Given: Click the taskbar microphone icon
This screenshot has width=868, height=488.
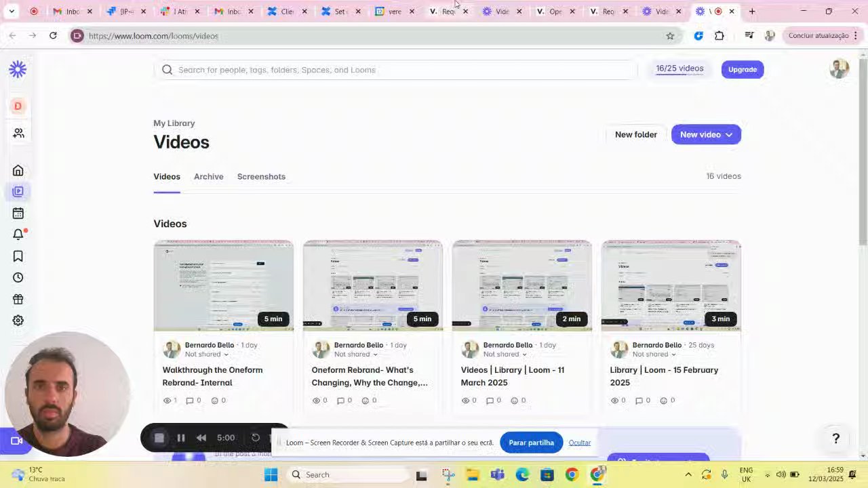Looking at the screenshot, I should click(x=725, y=474).
